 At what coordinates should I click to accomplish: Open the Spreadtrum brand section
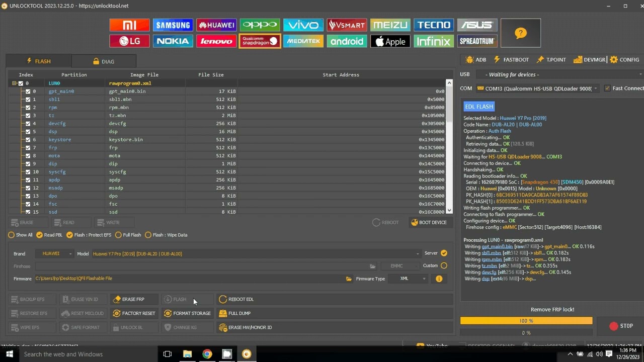click(477, 41)
